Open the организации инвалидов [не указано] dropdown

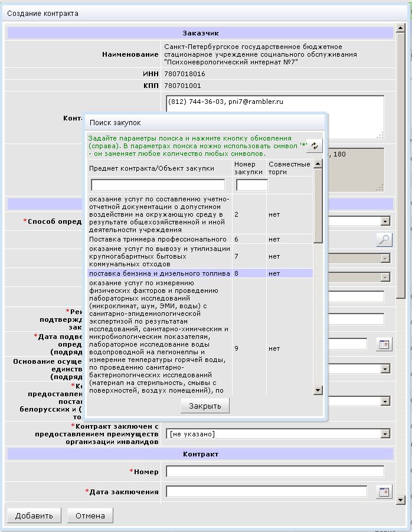click(x=278, y=434)
